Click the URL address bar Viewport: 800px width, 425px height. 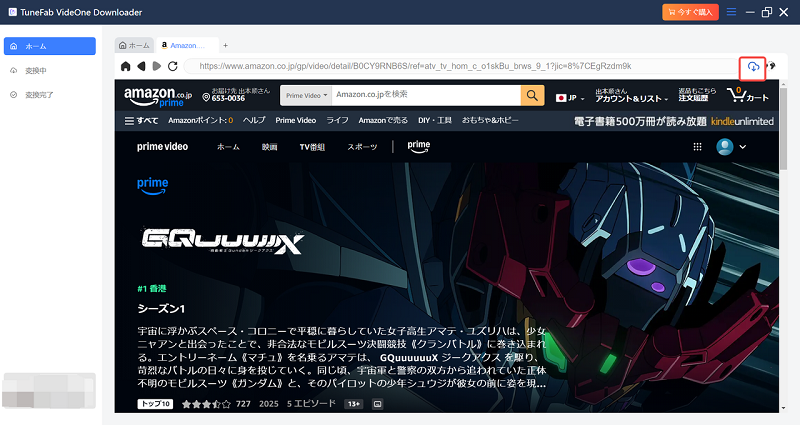(x=462, y=66)
